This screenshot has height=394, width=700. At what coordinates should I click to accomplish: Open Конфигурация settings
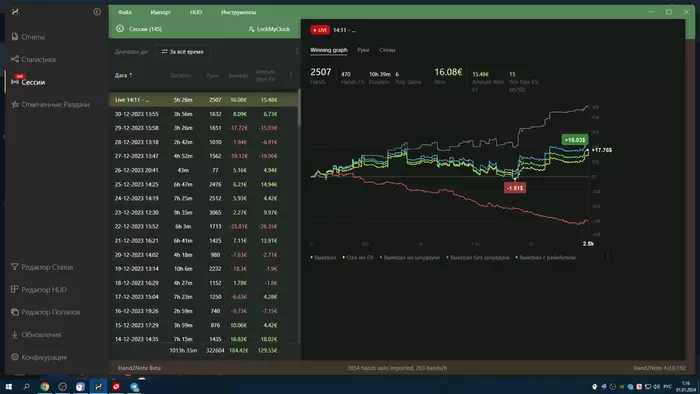point(39,357)
